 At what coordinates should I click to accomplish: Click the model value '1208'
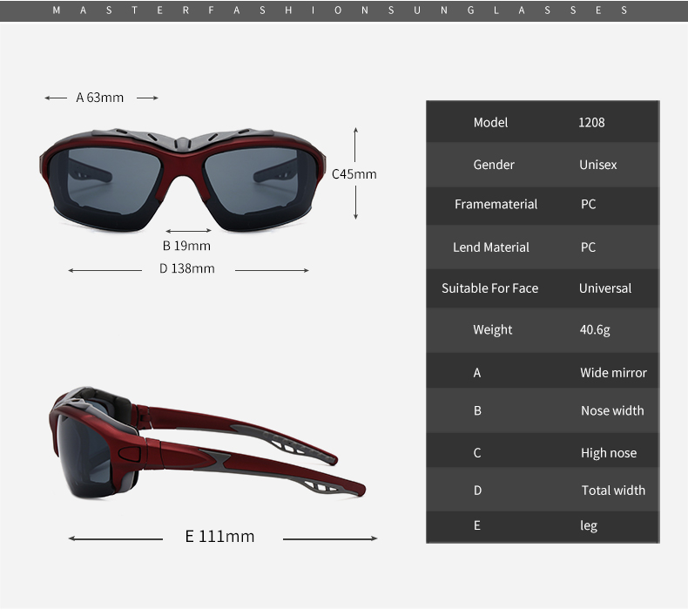coord(591,123)
